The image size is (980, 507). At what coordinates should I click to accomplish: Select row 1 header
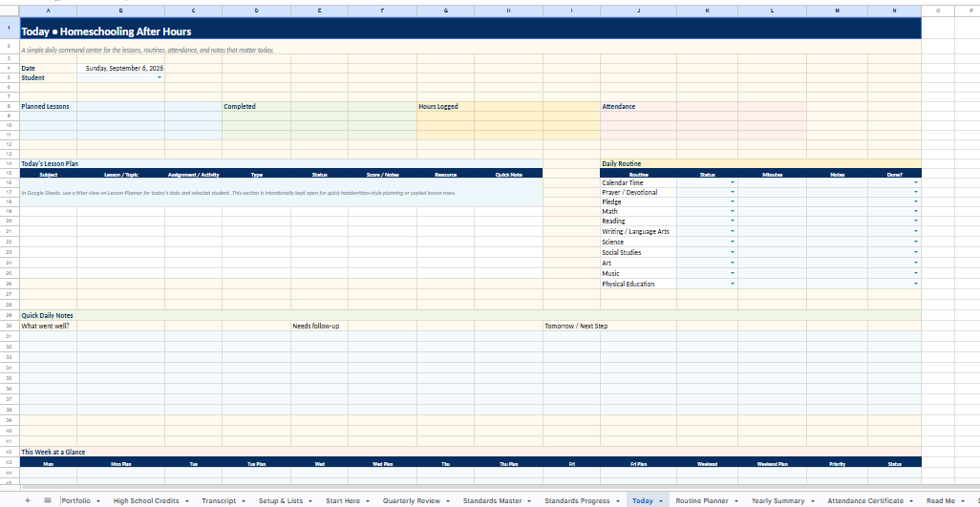10,28
